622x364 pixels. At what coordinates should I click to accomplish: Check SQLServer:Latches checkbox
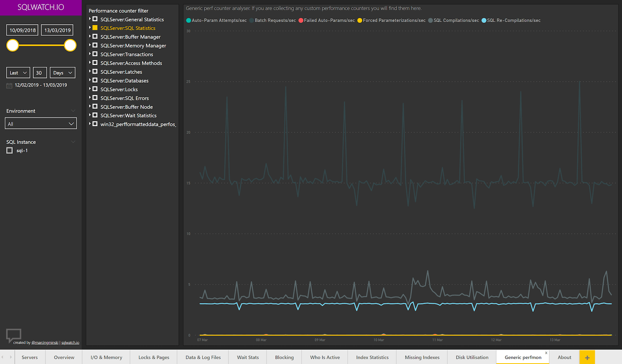click(x=95, y=71)
